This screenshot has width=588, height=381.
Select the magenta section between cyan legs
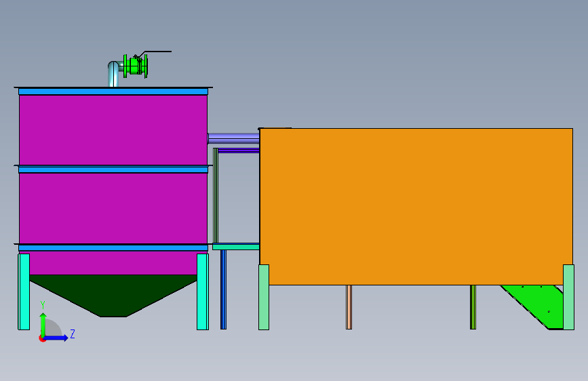click(113, 263)
